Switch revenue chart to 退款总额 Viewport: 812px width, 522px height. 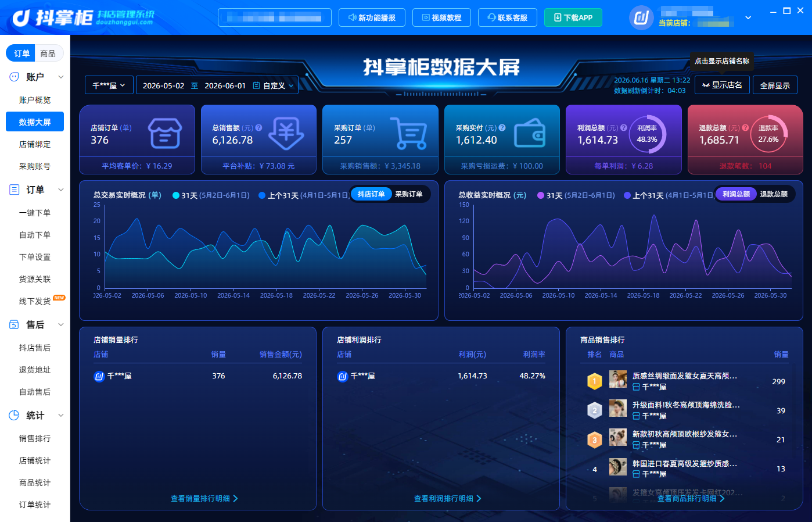774,194
